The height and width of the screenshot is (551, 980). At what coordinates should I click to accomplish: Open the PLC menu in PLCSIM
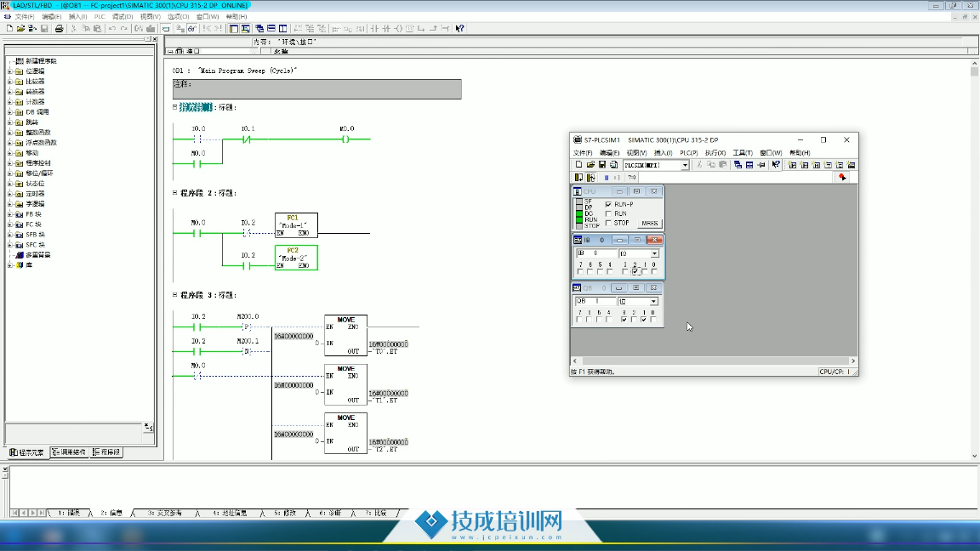[x=688, y=153]
